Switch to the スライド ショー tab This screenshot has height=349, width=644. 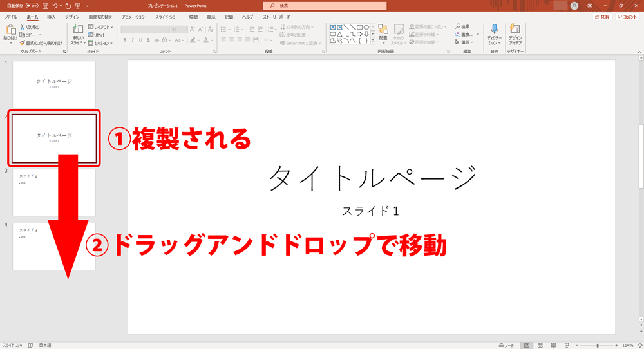(167, 17)
